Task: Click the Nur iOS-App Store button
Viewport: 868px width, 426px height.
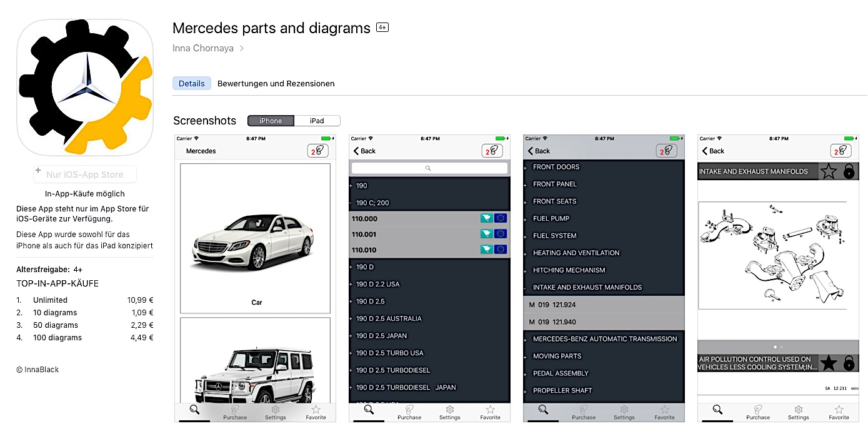Action: tap(85, 175)
